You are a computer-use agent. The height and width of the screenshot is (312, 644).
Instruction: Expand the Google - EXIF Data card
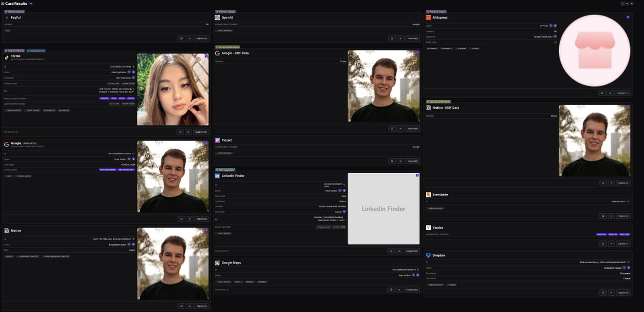tap(413, 129)
